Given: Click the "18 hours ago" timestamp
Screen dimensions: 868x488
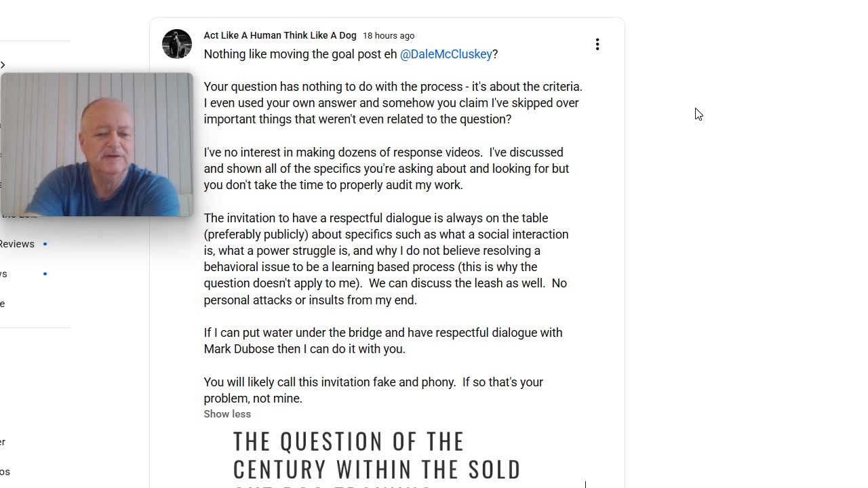Looking at the screenshot, I should click(x=388, y=36).
